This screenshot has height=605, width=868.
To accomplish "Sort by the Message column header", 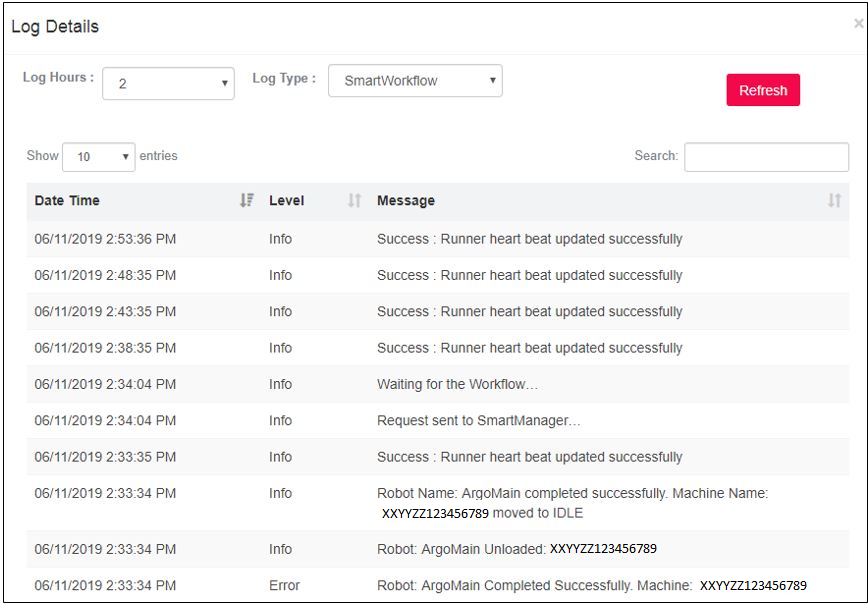I will pos(406,201).
